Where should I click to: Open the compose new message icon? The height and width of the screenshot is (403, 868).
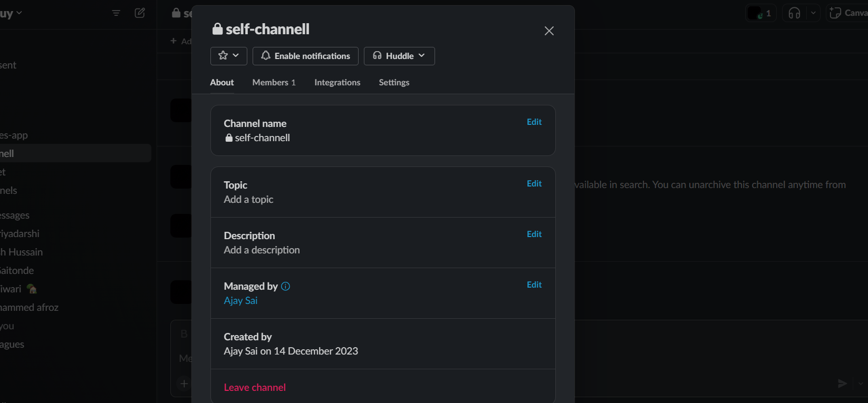tap(140, 13)
